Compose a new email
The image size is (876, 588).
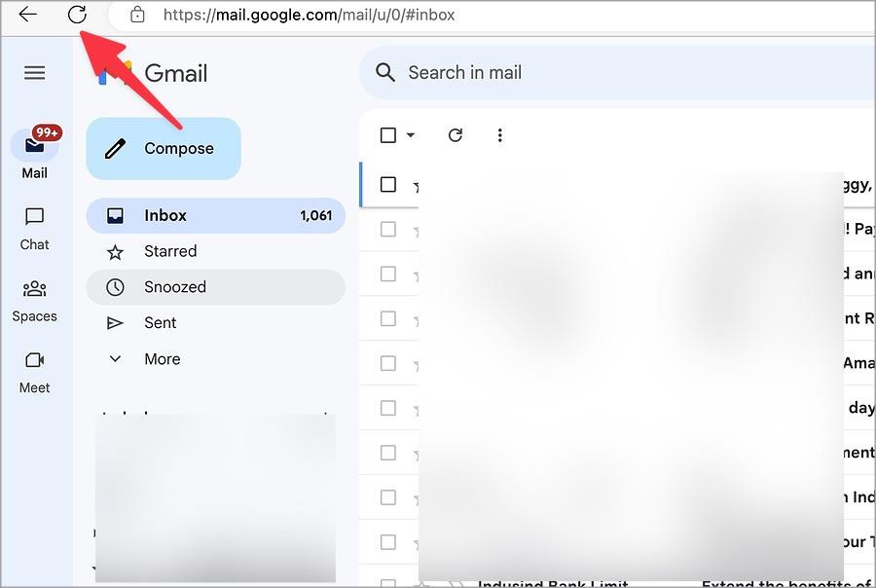[164, 149]
